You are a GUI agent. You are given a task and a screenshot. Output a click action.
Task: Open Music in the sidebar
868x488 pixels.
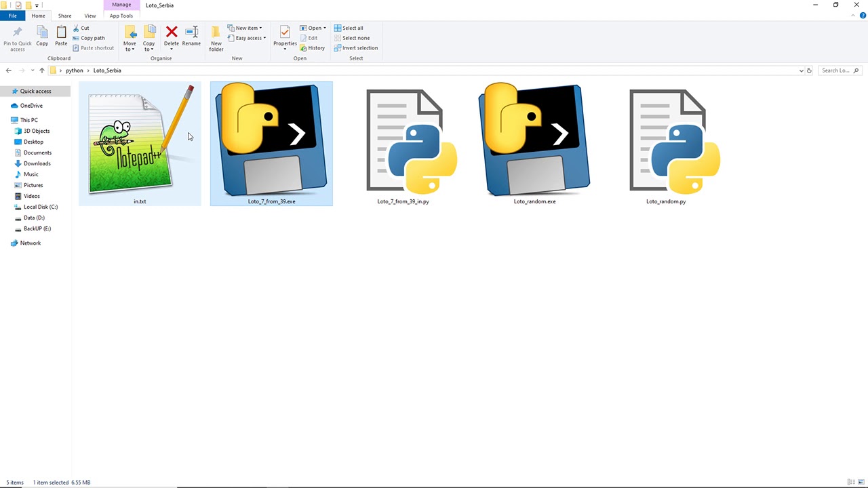31,174
